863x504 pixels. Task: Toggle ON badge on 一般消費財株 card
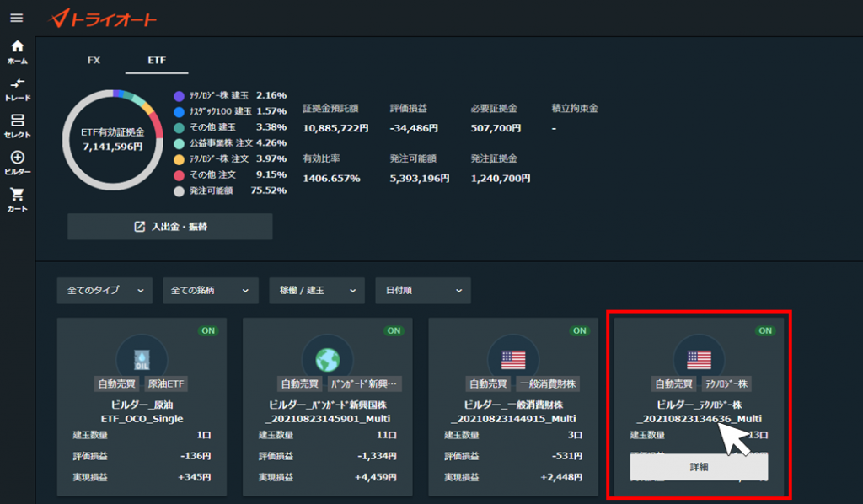click(580, 330)
